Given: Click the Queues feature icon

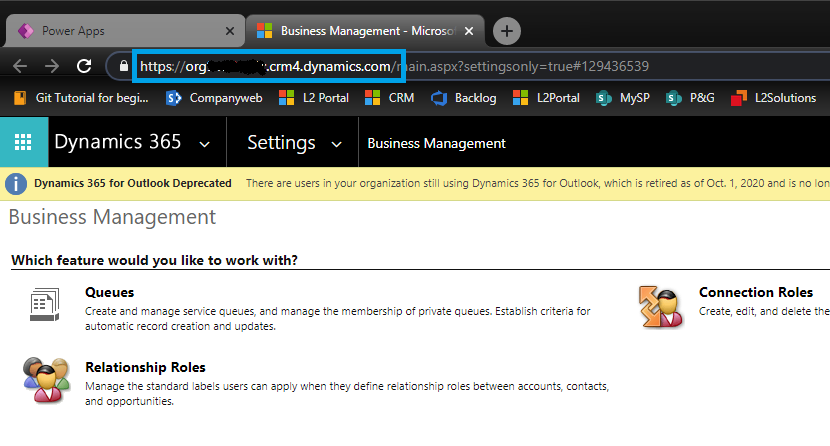Looking at the screenshot, I should (41, 304).
